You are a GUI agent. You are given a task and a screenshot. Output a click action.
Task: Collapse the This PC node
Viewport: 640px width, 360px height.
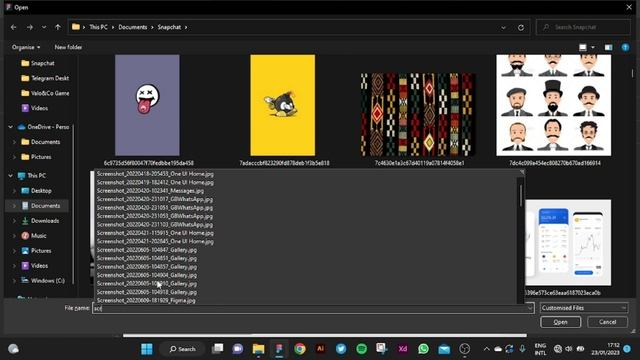pyautogui.click(x=11, y=176)
